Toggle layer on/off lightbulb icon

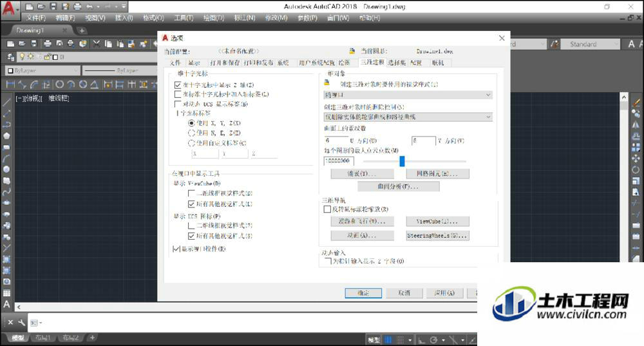pyautogui.click(x=22, y=57)
